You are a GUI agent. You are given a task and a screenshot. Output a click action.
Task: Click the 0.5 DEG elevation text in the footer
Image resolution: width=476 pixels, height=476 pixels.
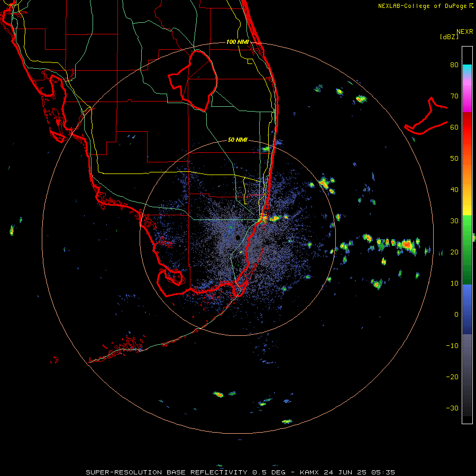[x=269, y=472]
